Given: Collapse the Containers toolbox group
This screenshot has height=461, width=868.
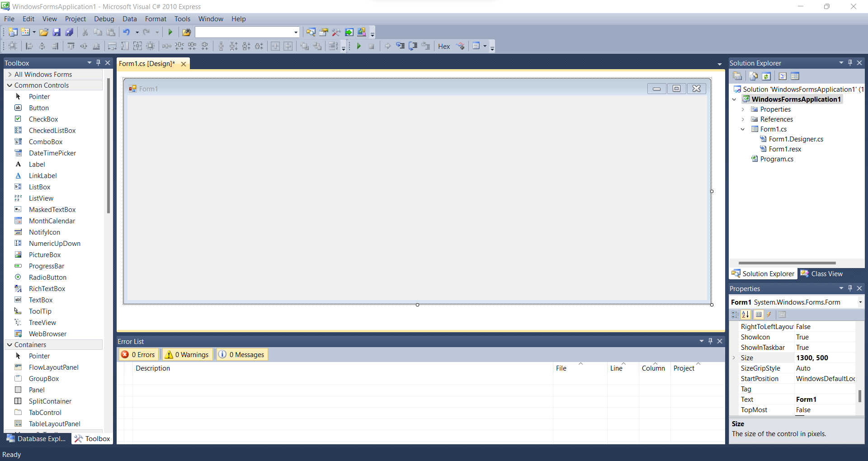Looking at the screenshot, I should 9,345.
